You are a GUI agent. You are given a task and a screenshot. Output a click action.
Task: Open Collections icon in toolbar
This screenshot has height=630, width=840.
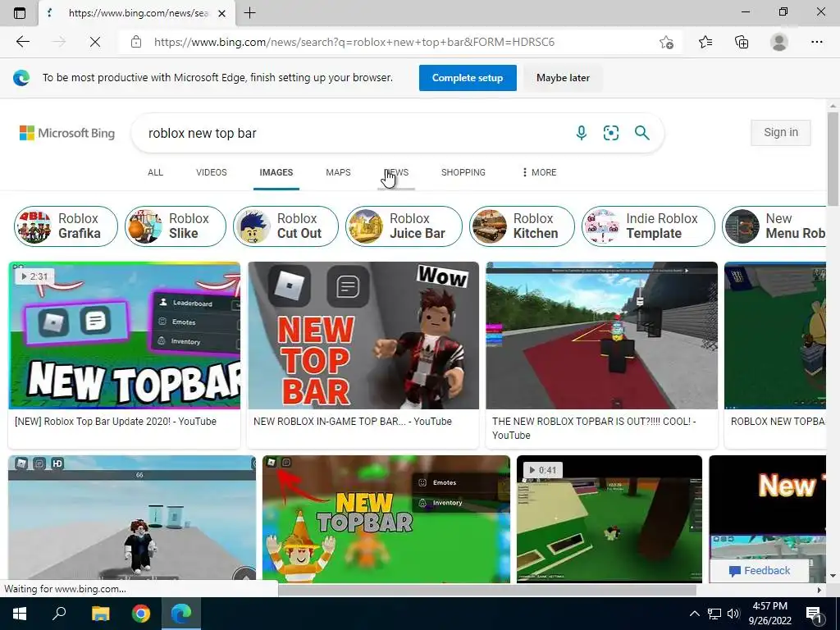742,42
